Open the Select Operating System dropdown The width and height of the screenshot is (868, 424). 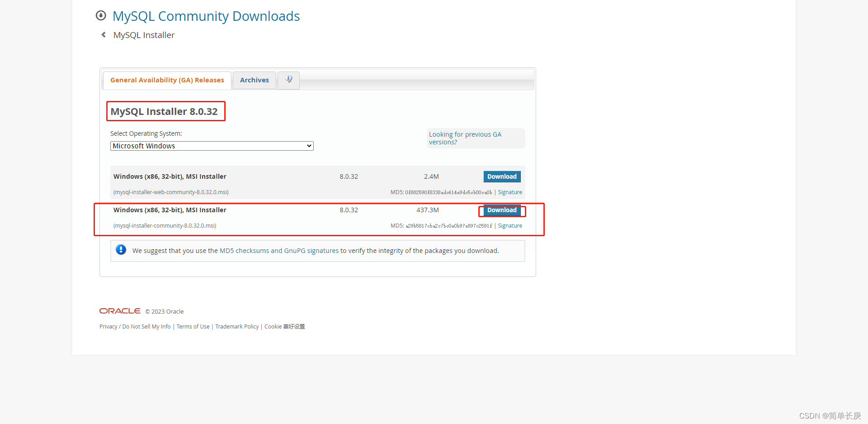click(x=212, y=146)
